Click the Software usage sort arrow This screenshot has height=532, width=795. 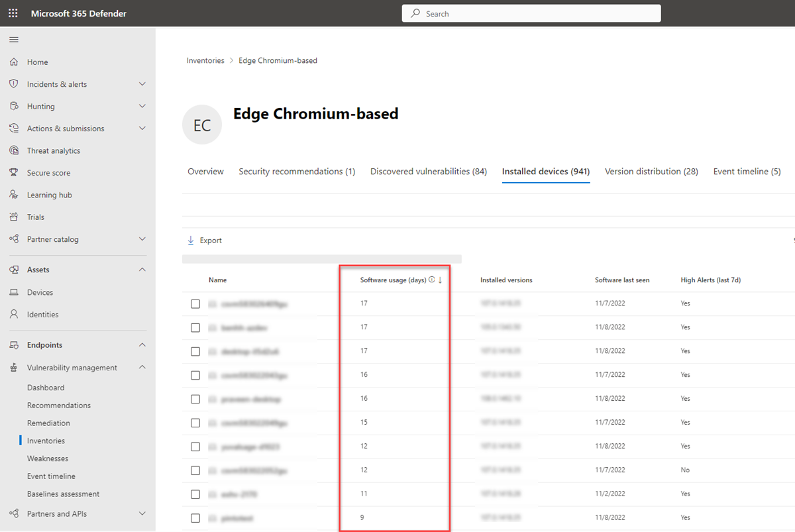click(440, 280)
